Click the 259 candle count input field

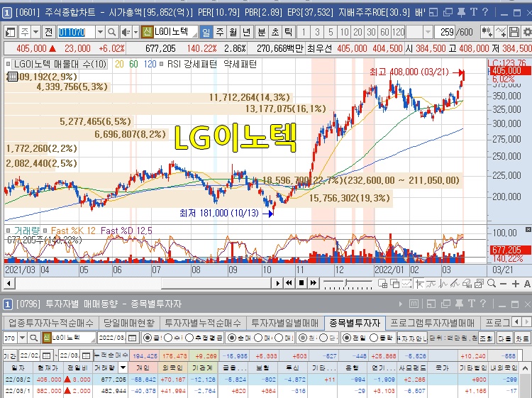click(444, 33)
